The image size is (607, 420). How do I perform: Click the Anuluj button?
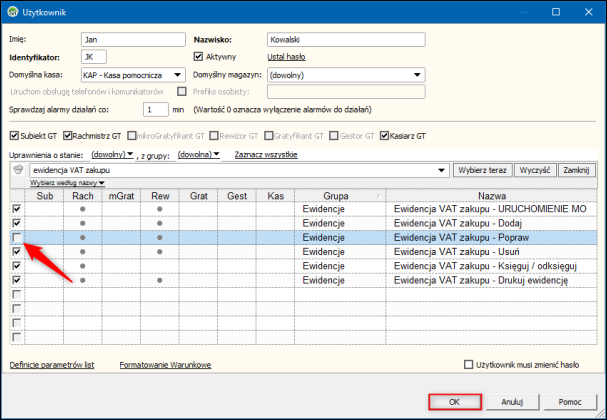513,401
